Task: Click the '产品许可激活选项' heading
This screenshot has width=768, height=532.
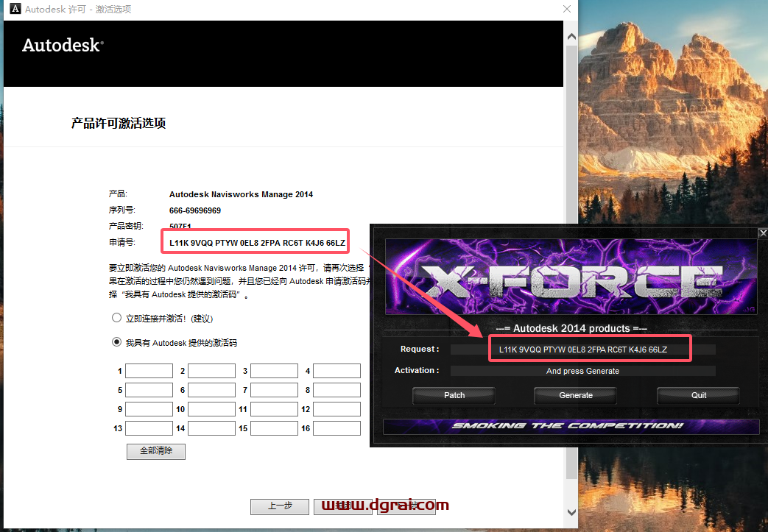Action: click(119, 124)
